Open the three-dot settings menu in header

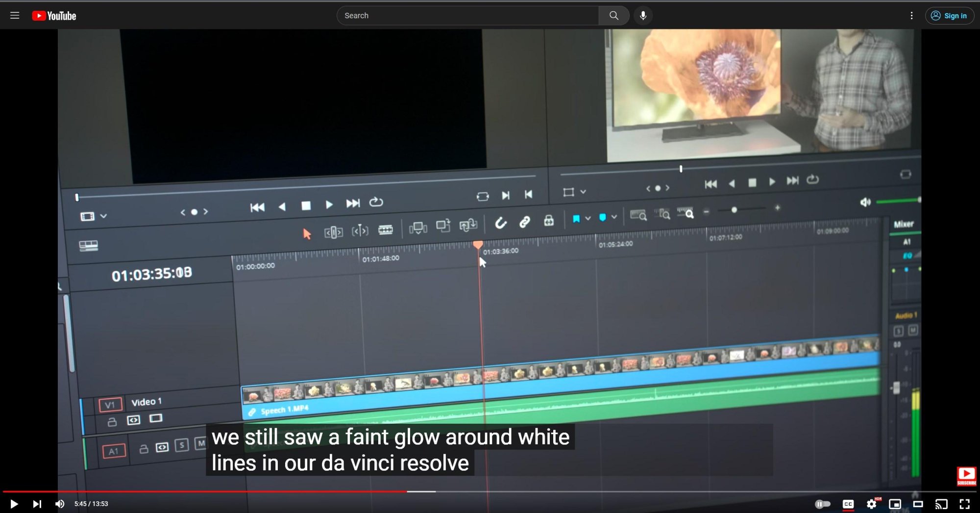coord(911,16)
